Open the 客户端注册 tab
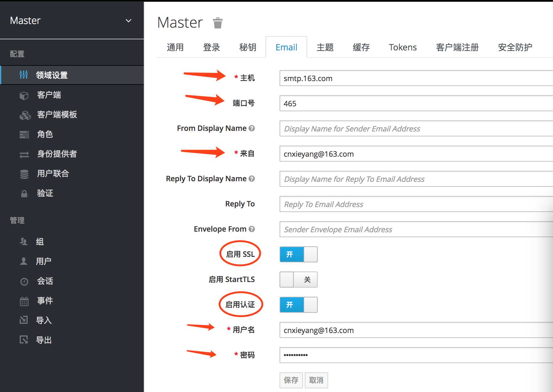This screenshot has height=392, width=553. [457, 47]
